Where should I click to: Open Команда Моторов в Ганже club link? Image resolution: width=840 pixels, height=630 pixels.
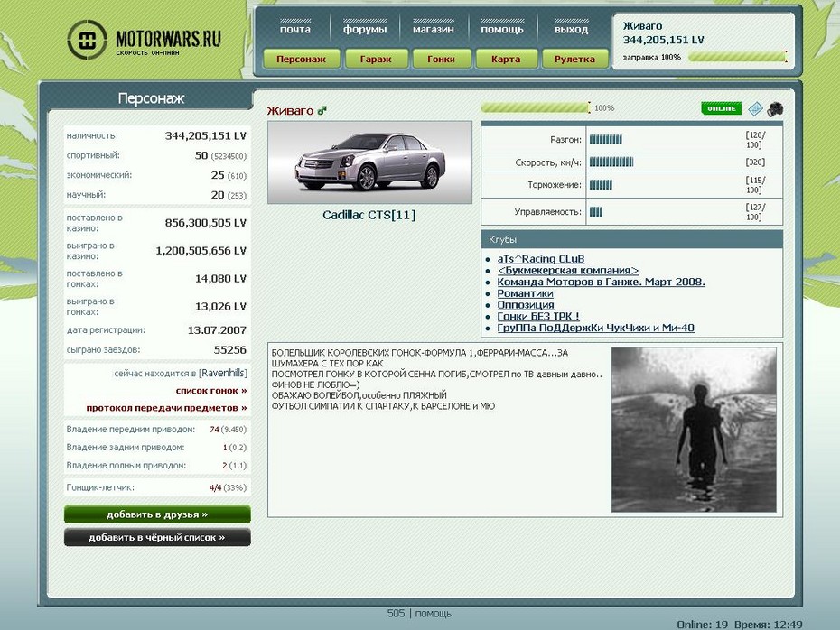click(601, 283)
